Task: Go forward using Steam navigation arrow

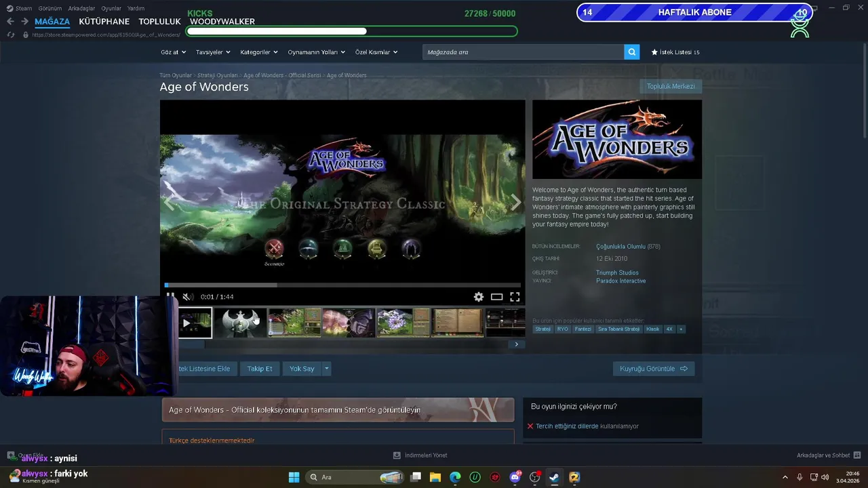Action: pyautogui.click(x=24, y=22)
